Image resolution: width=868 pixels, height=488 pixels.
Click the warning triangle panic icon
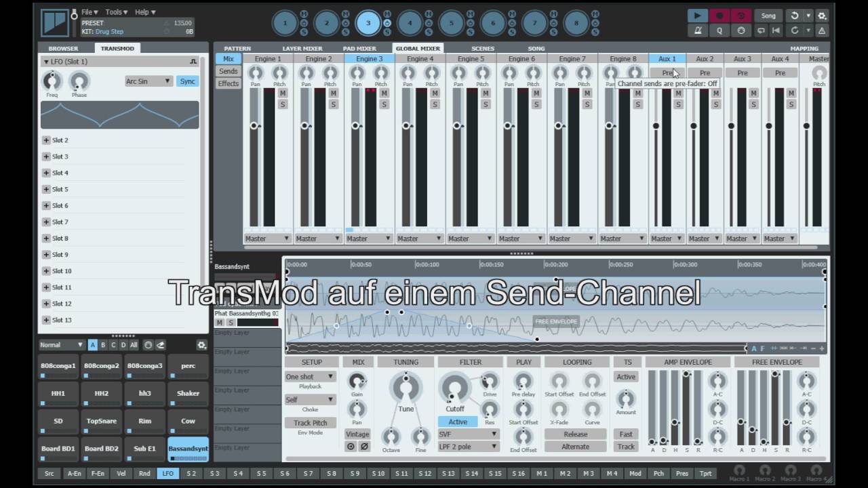822,30
